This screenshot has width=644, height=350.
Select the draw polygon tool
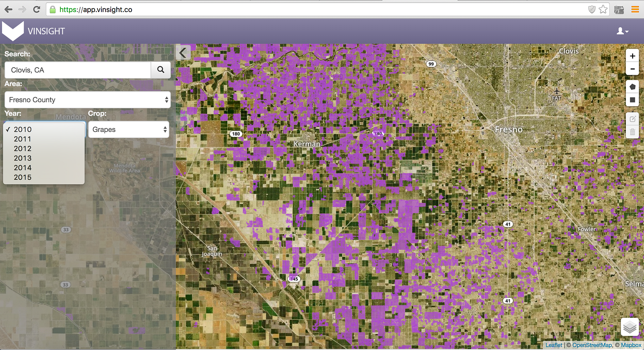632,87
